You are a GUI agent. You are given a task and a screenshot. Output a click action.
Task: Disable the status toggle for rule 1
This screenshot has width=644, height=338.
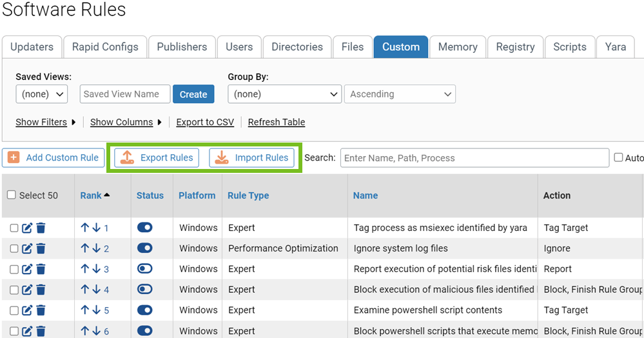click(144, 228)
